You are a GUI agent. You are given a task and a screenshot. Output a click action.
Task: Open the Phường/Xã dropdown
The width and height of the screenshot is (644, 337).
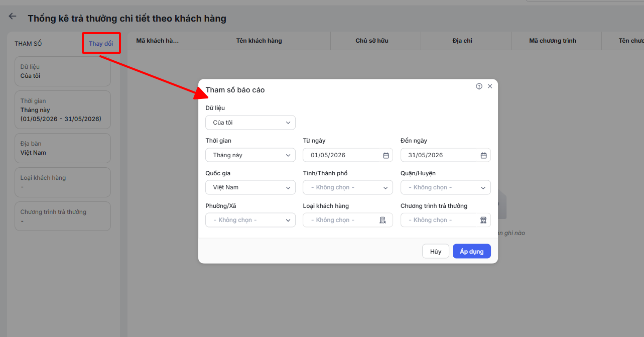click(250, 220)
